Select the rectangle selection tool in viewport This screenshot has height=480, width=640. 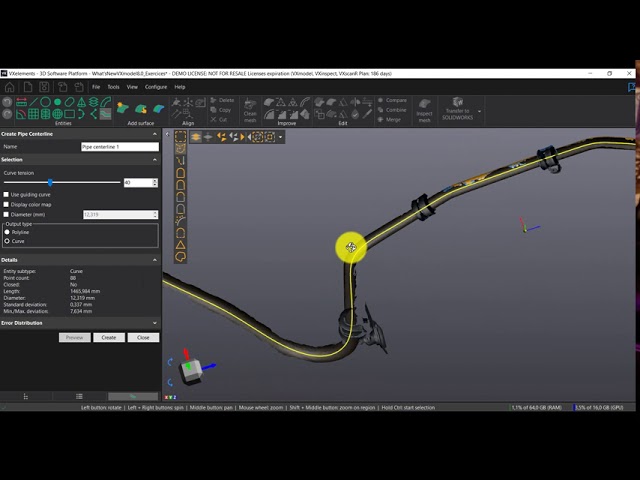[181, 136]
